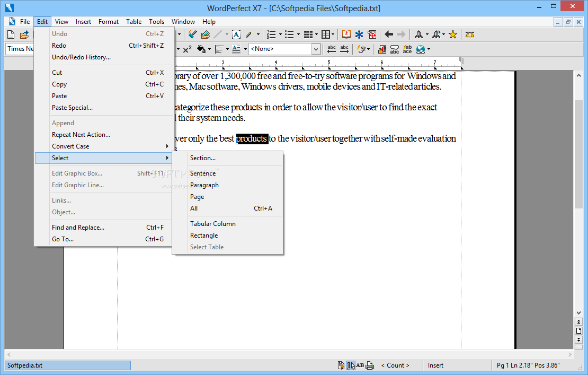This screenshot has width=588, height=375.
Task: Toggle Insert mode in status bar
Action: pyautogui.click(x=435, y=365)
